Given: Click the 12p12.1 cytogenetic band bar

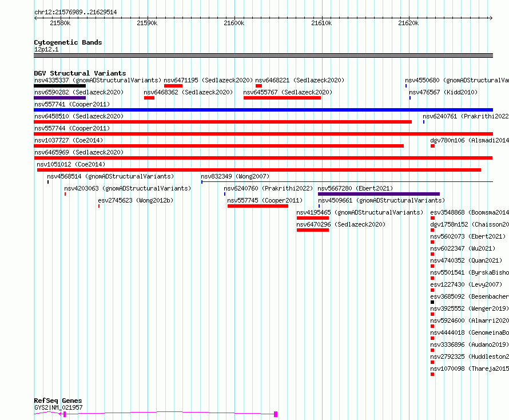Looking at the screenshot, I should pyautogui.click(x=263, y=56).
